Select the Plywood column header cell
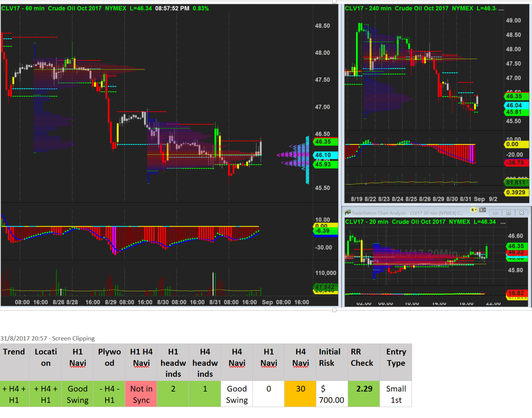The image size is (532, 418). click(109, 362)
